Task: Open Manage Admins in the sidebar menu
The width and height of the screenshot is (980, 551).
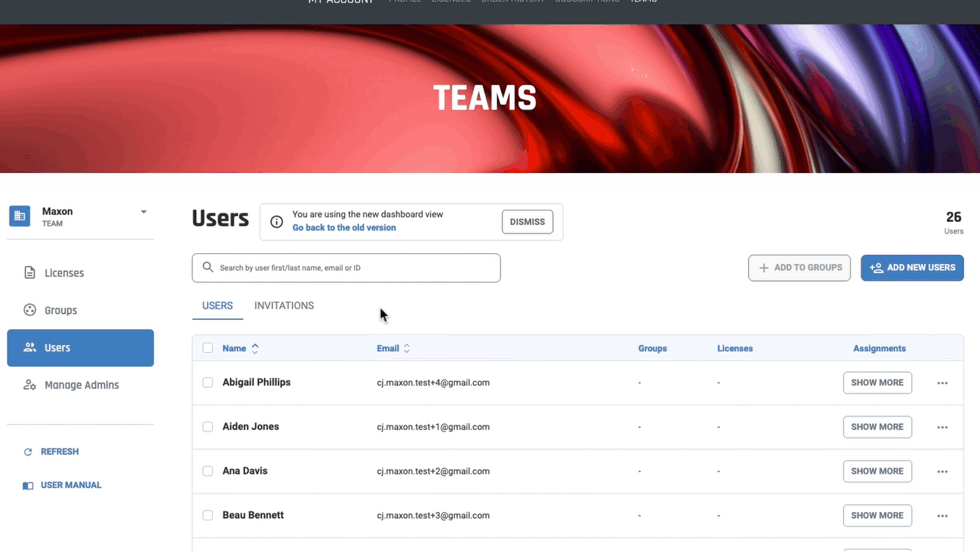Action: tap(80, 385)
